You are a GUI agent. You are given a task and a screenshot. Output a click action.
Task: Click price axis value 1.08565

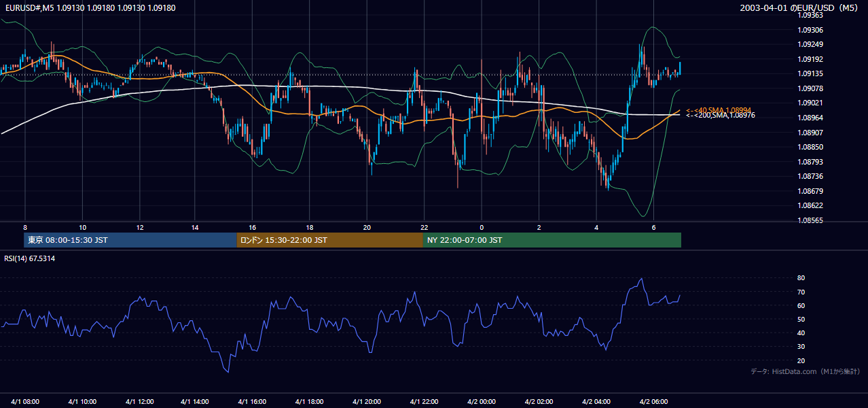click(x=810, y=220)
